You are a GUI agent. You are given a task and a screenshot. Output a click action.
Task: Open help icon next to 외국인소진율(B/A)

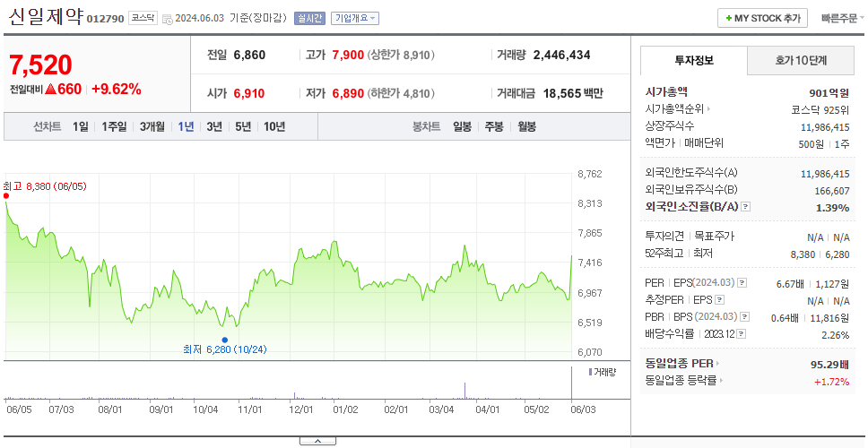click(x=746, y=207)
